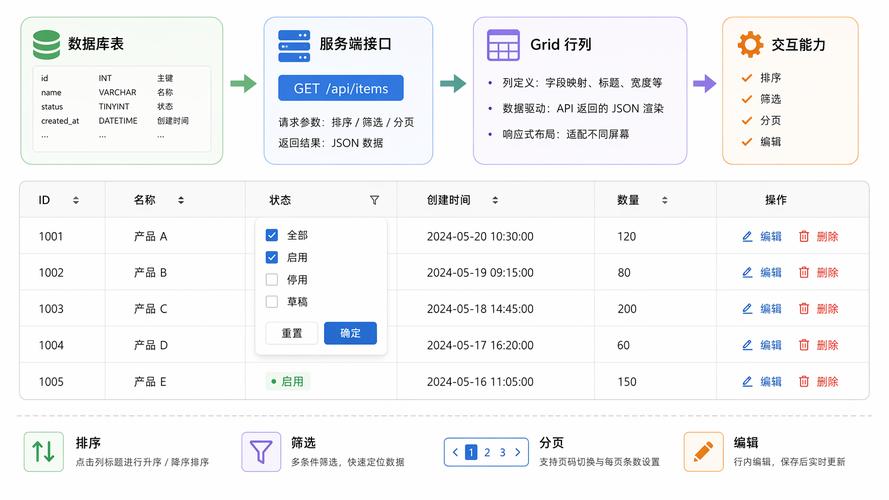
Task: Click the orange checkmark beside 排序
Action: tap(747, 78)
